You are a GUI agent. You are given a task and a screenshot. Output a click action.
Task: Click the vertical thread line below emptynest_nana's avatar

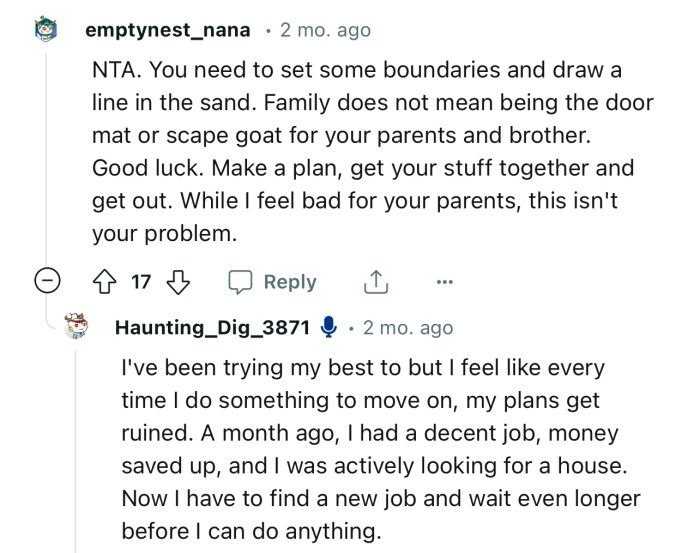[47, 150]
